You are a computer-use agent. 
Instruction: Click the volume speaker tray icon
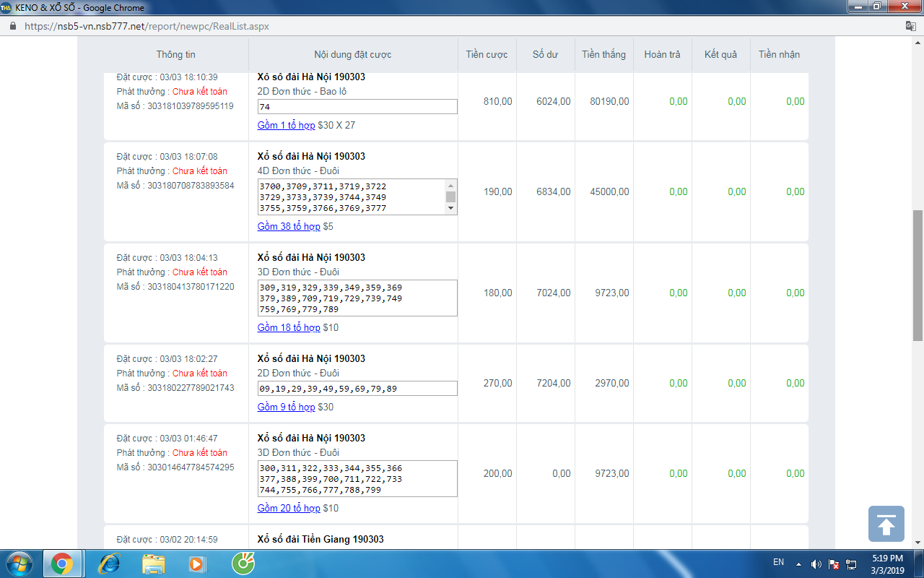816,564
